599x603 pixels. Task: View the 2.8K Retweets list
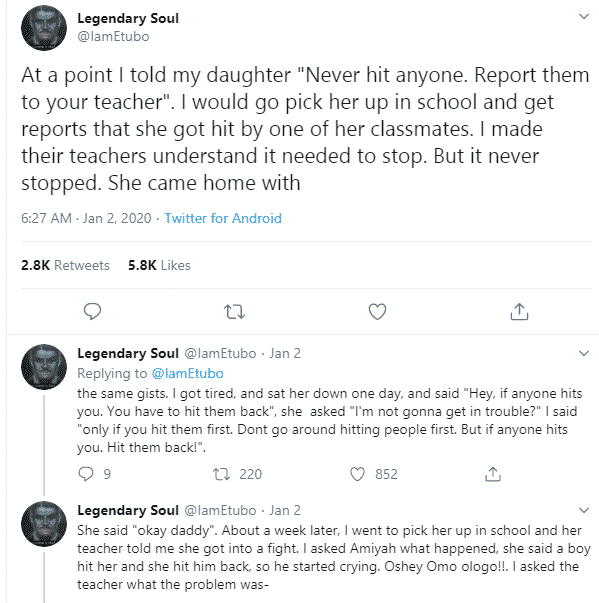pyautogui.click(x=65, y=265)
